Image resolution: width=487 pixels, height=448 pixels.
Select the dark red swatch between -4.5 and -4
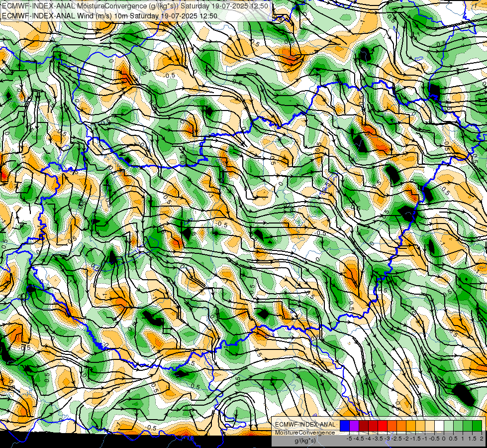[364, 426]
